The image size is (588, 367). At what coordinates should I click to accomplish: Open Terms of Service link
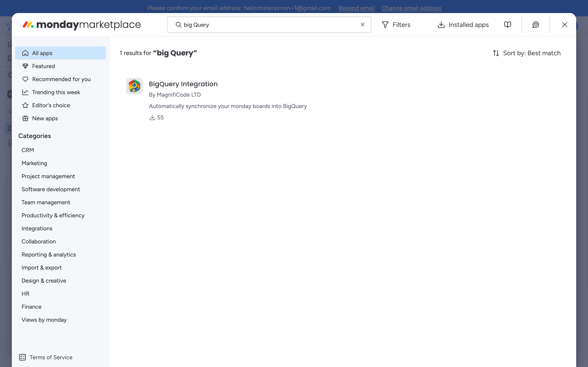(x=51, y=357)
